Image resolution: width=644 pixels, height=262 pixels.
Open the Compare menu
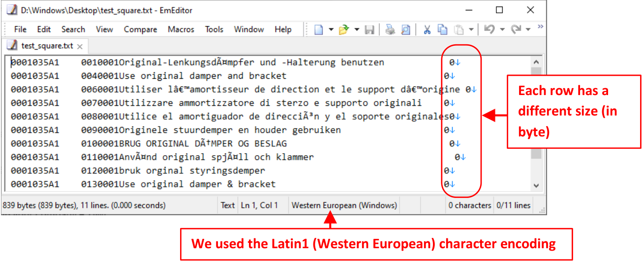140,30
